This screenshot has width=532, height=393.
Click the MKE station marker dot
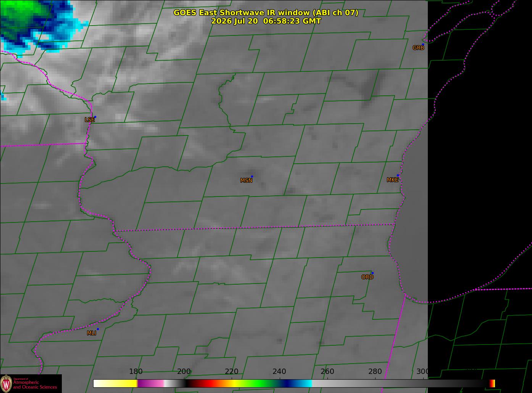398,176
